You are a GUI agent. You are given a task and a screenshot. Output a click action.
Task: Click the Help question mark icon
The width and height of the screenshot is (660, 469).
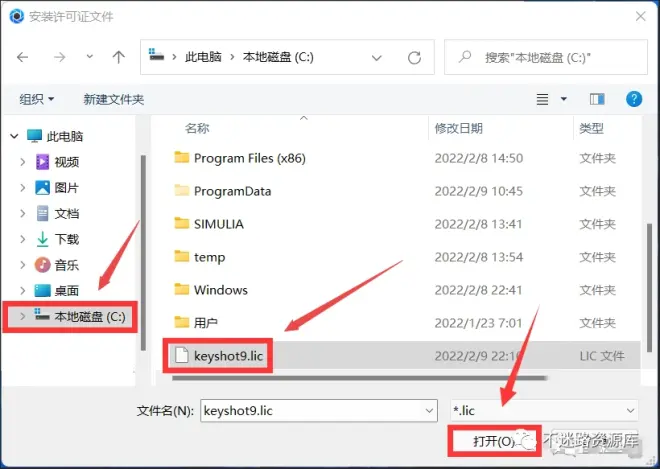tap(633, 99)
